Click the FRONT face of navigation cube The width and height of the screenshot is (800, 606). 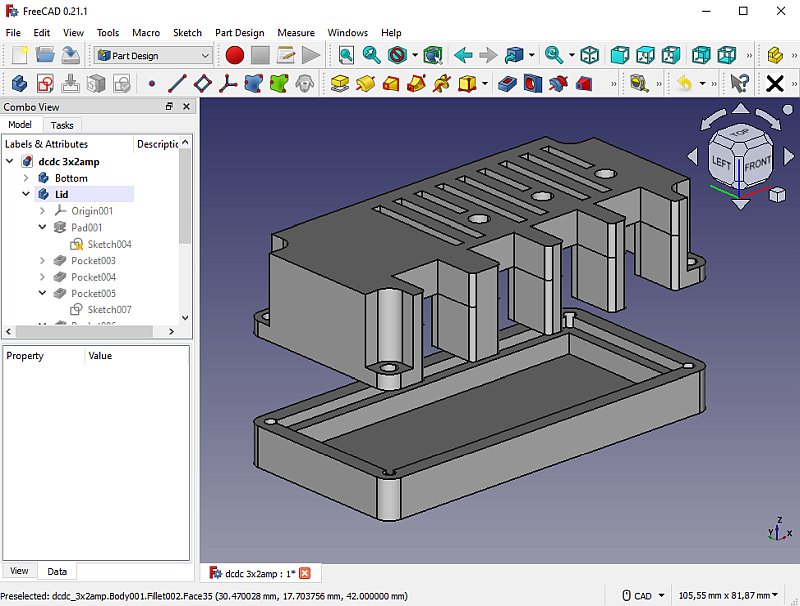point(757,166)
